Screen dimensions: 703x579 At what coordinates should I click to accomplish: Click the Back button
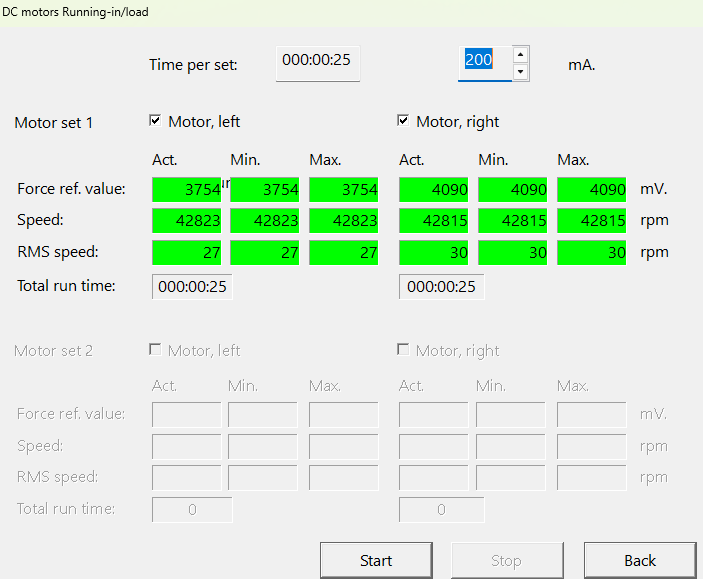click(640, 560)
